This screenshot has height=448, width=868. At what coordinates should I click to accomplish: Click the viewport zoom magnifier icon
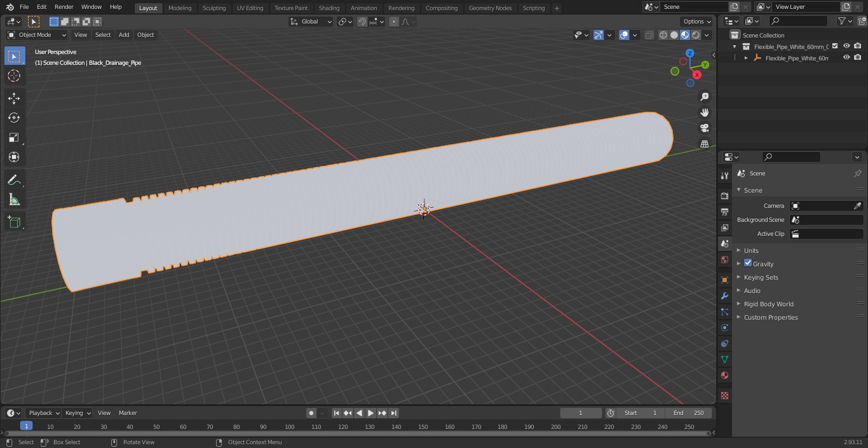[704, 97]
